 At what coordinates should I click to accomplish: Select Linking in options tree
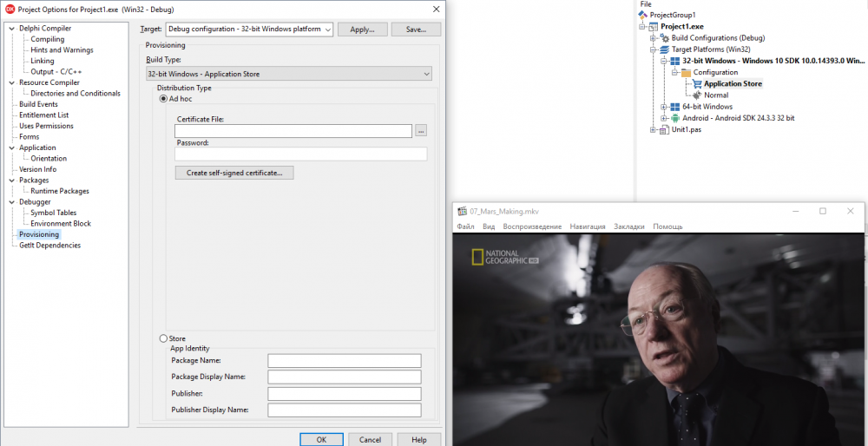coord(43,61)
